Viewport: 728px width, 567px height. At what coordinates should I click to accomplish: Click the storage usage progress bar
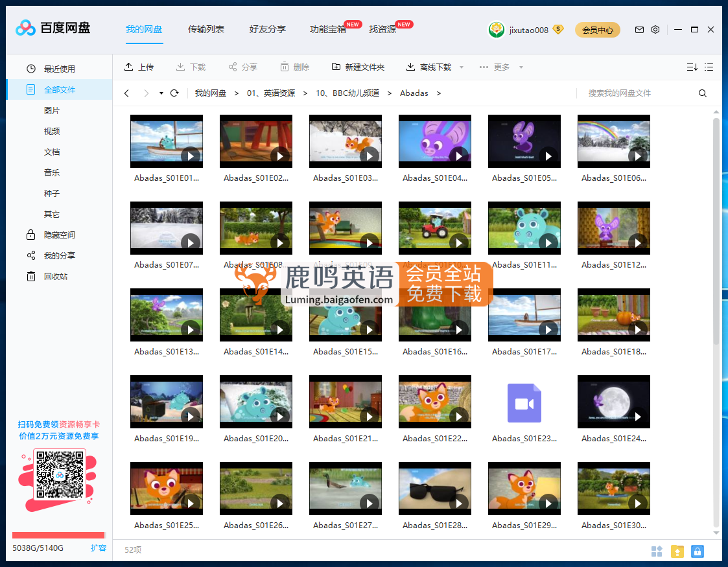click(58, 535)
